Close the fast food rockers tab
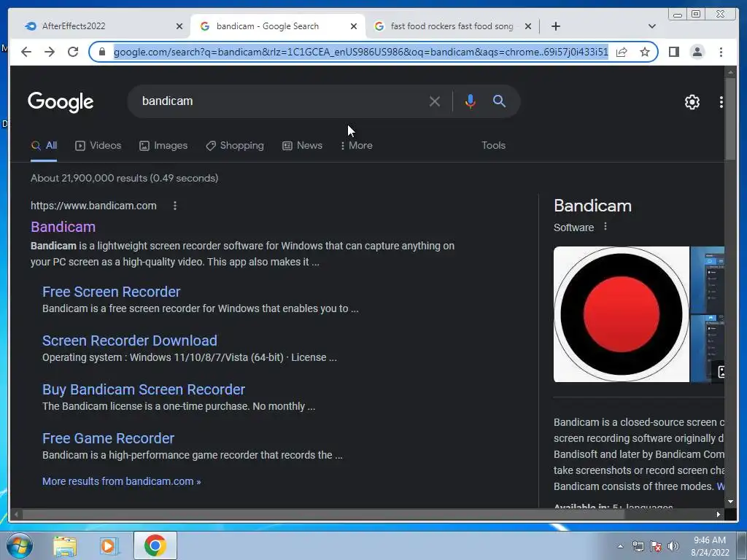Image resolution: width=747 pixels, height=560 pixels. [528, 26]
